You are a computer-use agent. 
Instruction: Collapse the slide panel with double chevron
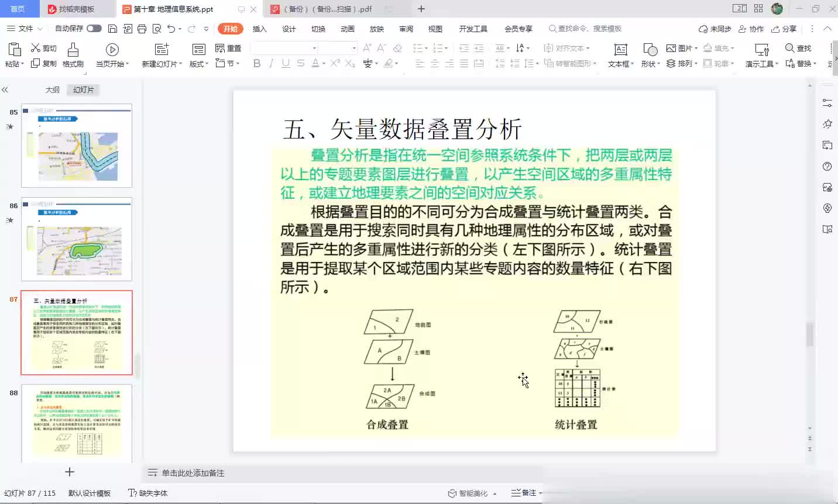(x=5, y=90)
